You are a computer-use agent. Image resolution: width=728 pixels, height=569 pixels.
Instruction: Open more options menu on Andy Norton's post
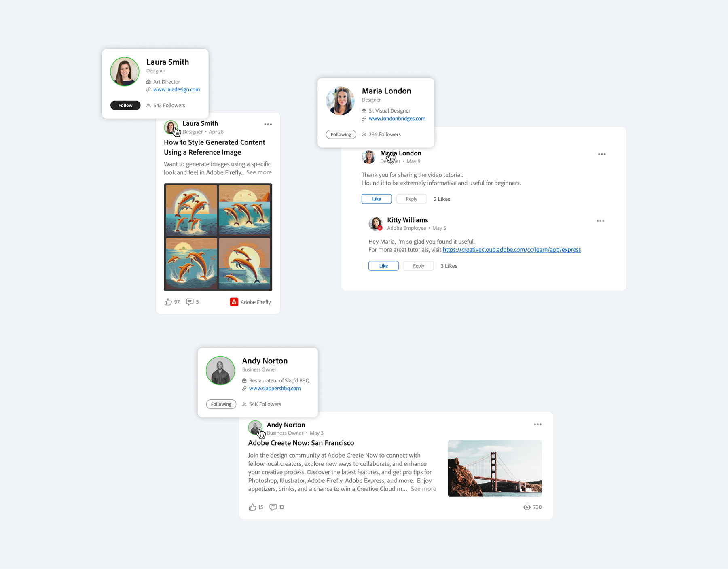point(537,425)
